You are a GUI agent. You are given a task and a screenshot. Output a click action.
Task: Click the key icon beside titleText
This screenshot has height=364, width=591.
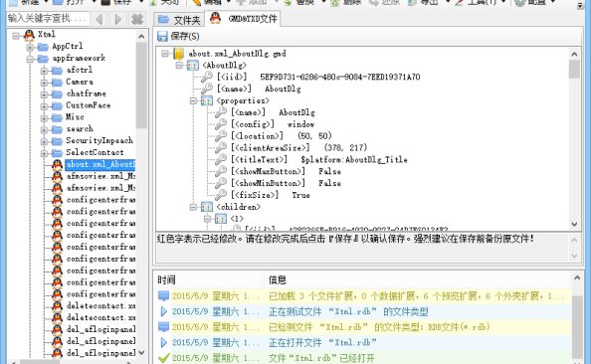point(221,159)
